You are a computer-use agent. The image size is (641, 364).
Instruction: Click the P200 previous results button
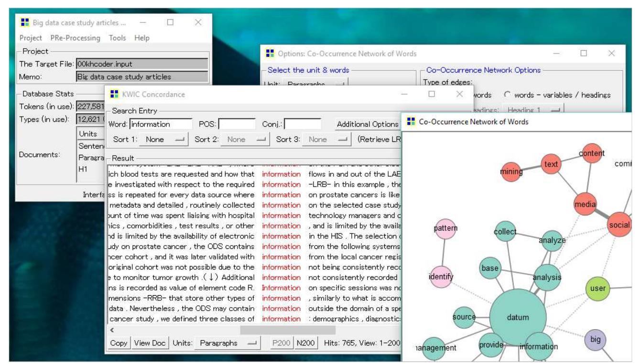[282, 343]
